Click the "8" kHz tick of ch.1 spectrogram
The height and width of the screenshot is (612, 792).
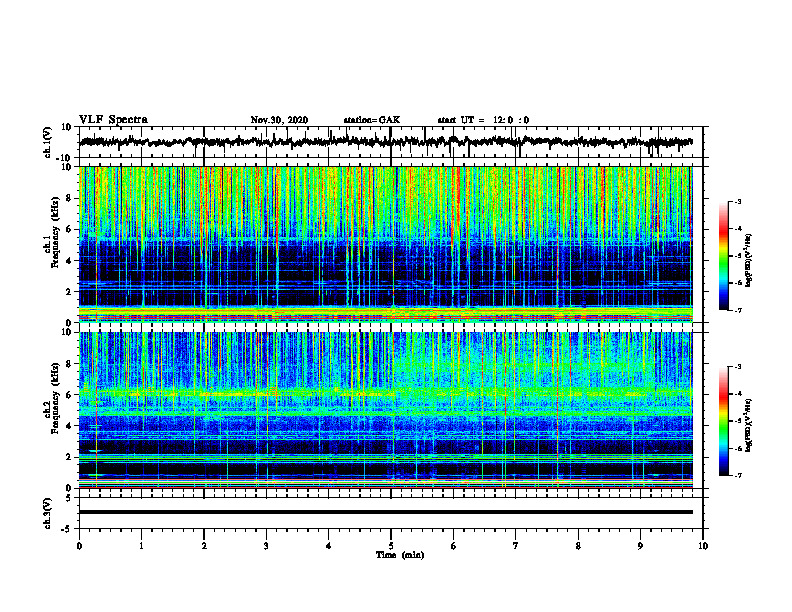69,198
